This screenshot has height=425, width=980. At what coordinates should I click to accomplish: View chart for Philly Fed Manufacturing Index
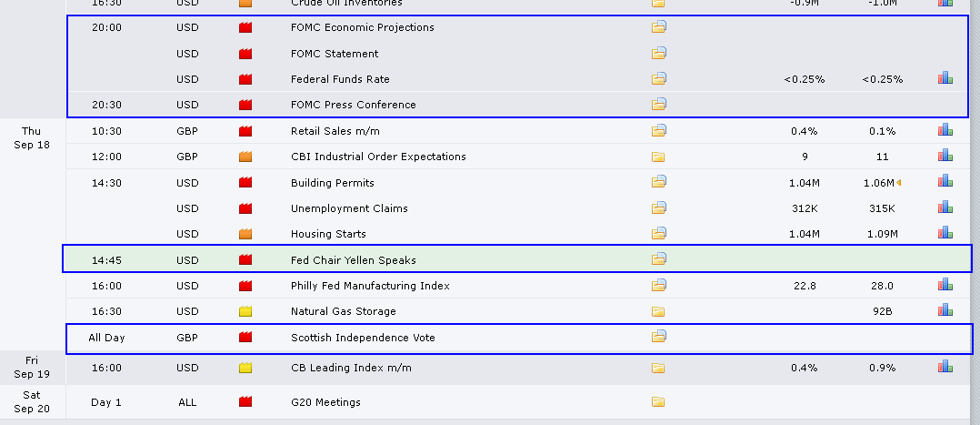(x=945, y=285)
